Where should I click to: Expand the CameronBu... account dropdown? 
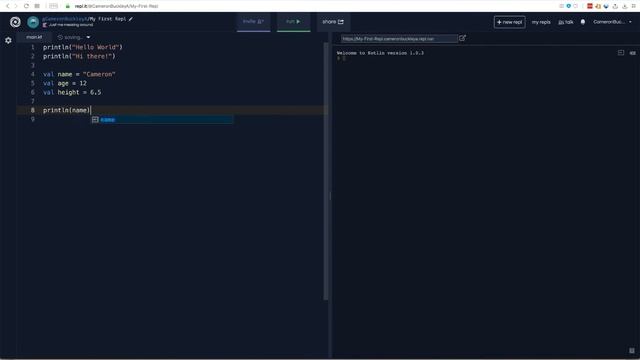tap(612, 22)
